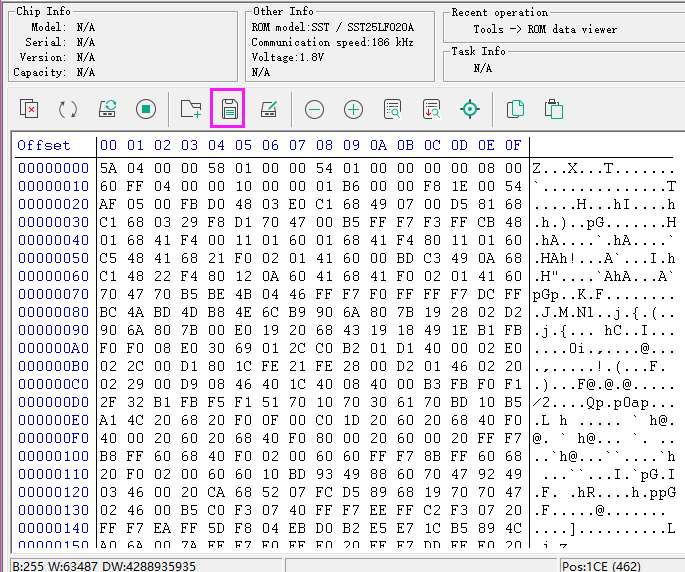Click the Capacity N/A value
This screenshot has width=685, height=572.
tap(86, 72)
